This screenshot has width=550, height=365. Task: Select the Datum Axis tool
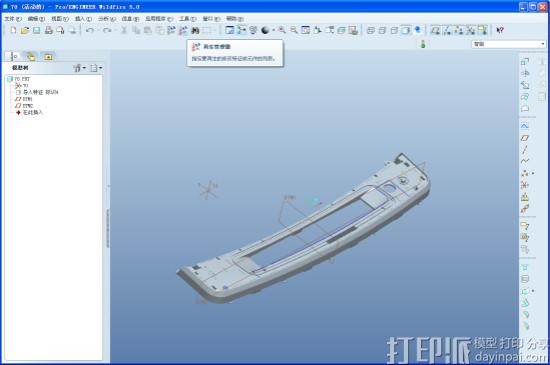coord(525,150)
